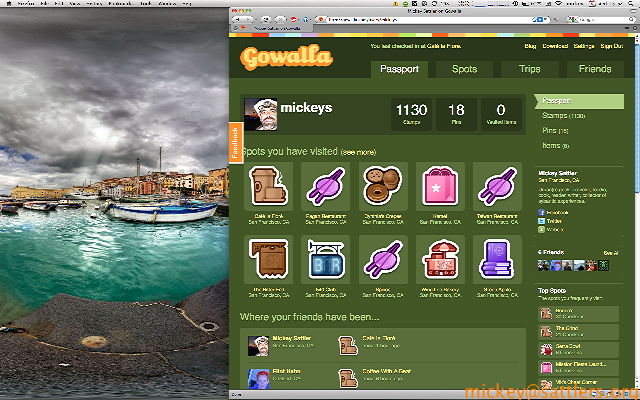Open the pink shopping bag stamp
Image resolution: width=640 pixels, height=400 pixels.
pyautogui.click(x=440, y=186)
